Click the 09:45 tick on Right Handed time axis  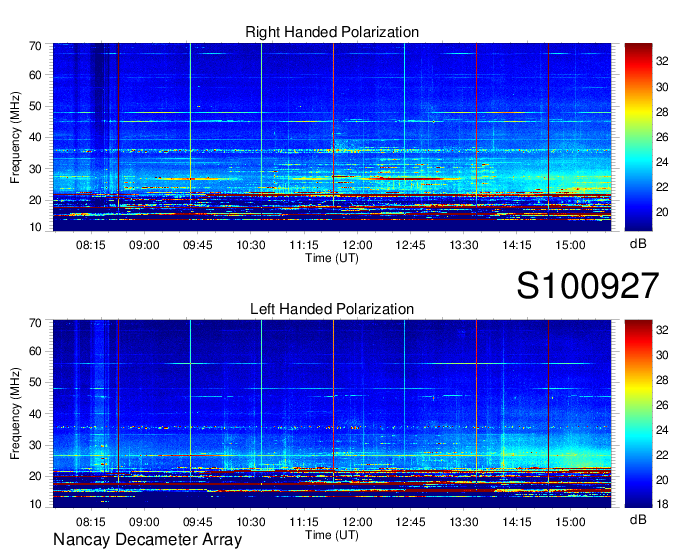point(197,245)
